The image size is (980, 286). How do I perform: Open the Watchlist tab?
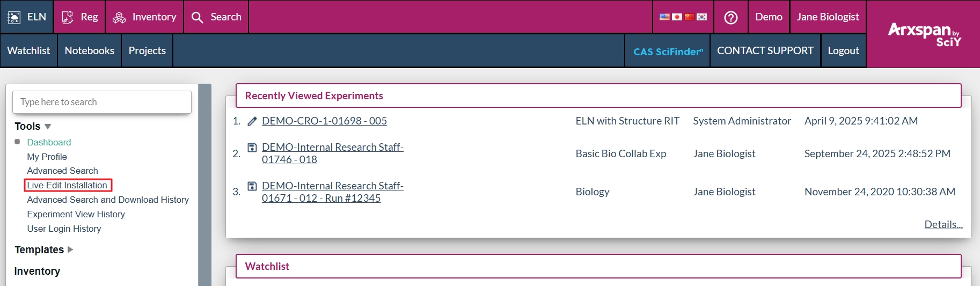(x=28, y=50)
